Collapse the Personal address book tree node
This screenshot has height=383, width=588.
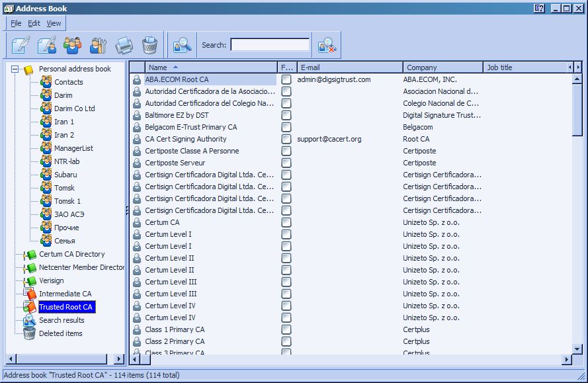coord(15,69)
